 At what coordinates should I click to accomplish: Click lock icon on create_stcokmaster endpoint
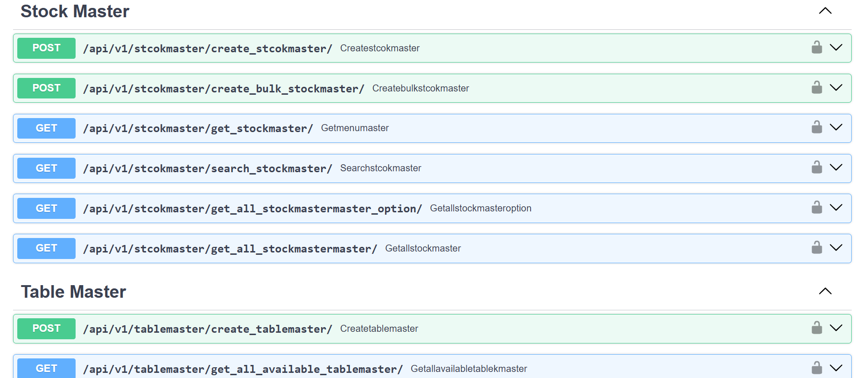point(817,47)
